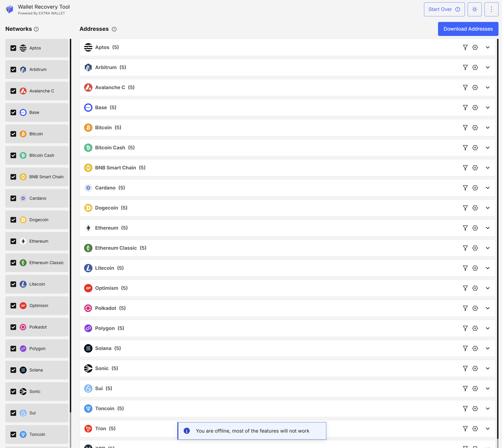
Task: Click the filter icon on the Solana row
Action: coord(465,348)
